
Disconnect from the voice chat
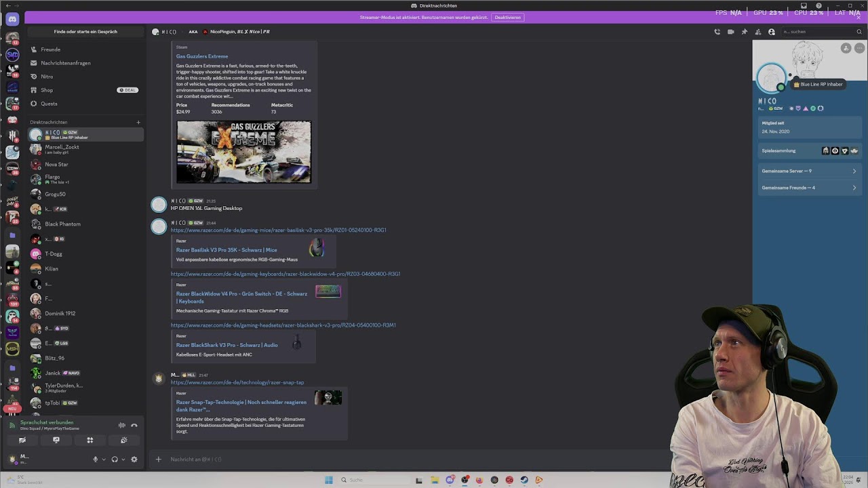(x=134, y=425)
